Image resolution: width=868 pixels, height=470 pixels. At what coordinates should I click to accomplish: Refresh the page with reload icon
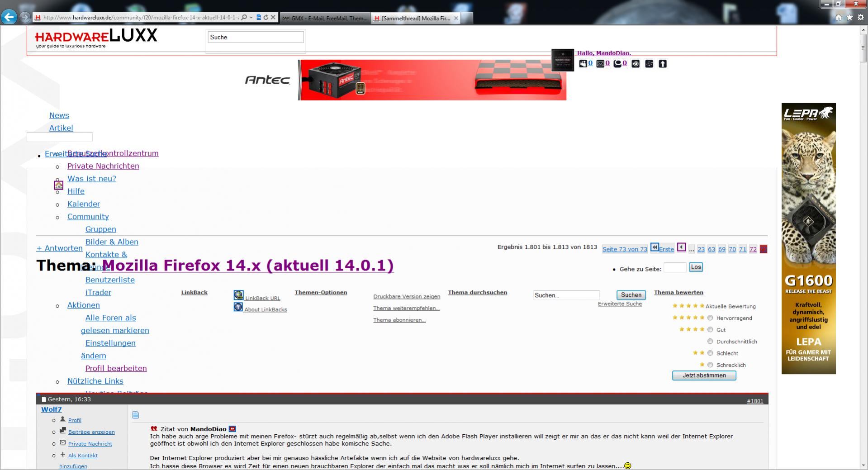point(266,18)
